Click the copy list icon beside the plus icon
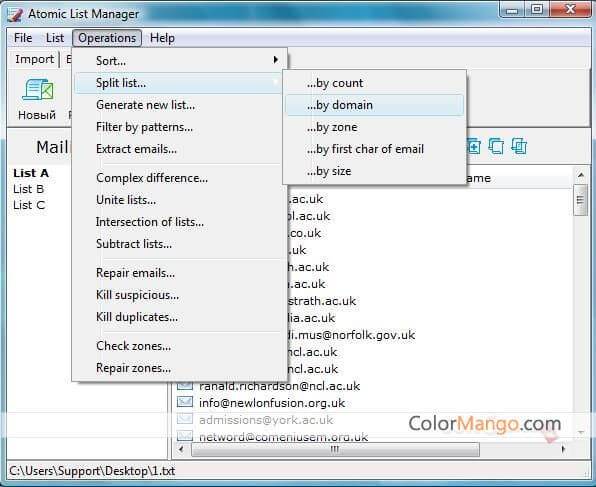Screen dimensions: 596x487 496,146
